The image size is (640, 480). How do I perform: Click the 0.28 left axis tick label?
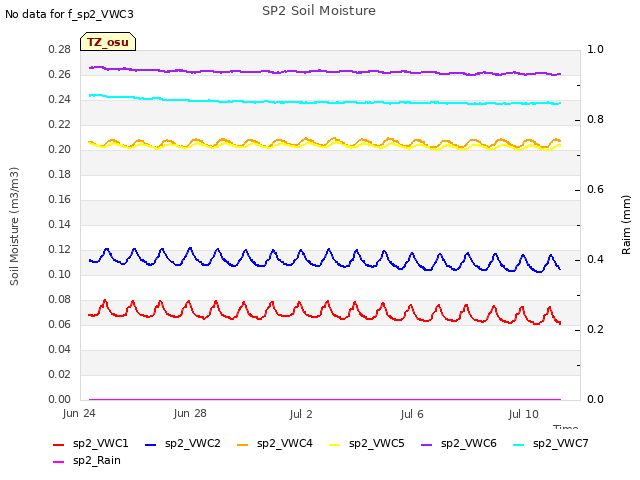60,49
